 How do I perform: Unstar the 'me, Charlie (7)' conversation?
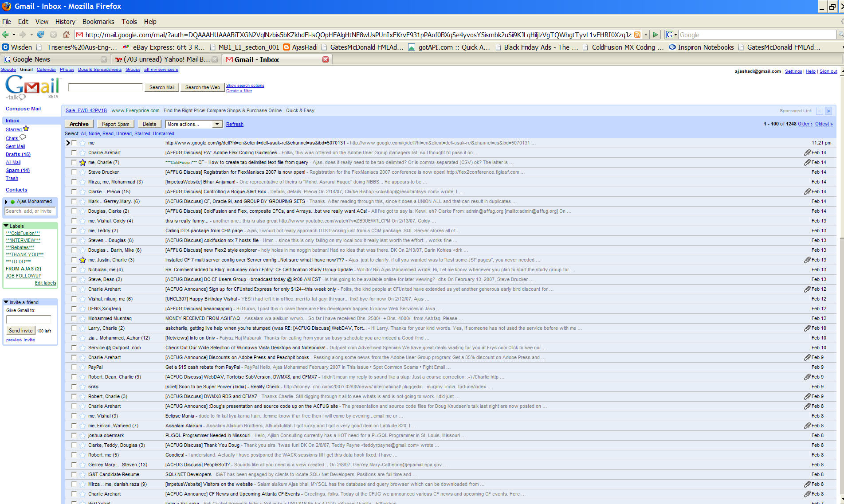pyautogui.click(x=82, y=162)
